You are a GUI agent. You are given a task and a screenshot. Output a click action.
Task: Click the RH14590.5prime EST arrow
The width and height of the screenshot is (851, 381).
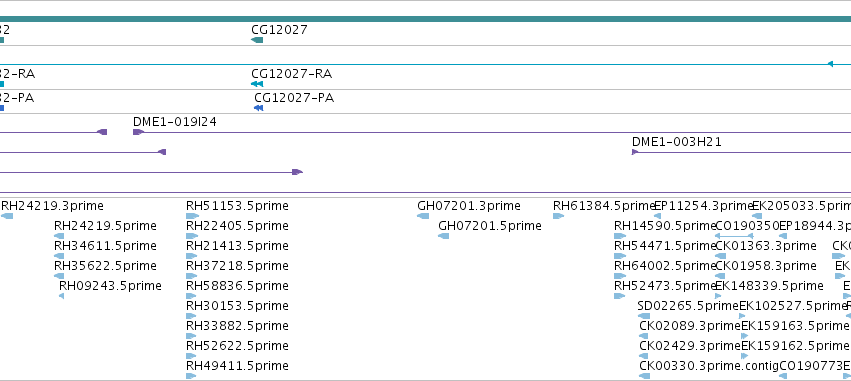click(x=620, y=236)
